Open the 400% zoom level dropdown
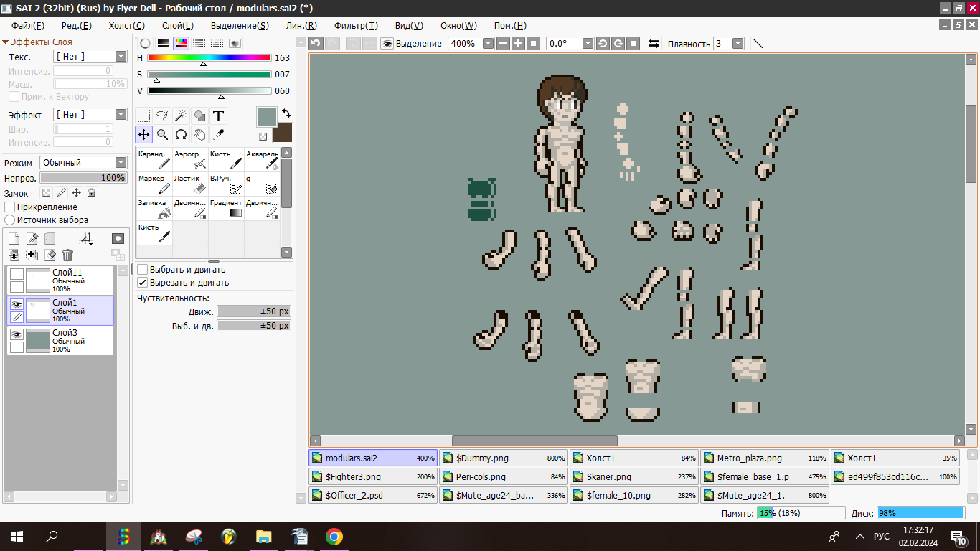Viewport: 980px width, 551px height. (488, 44)
